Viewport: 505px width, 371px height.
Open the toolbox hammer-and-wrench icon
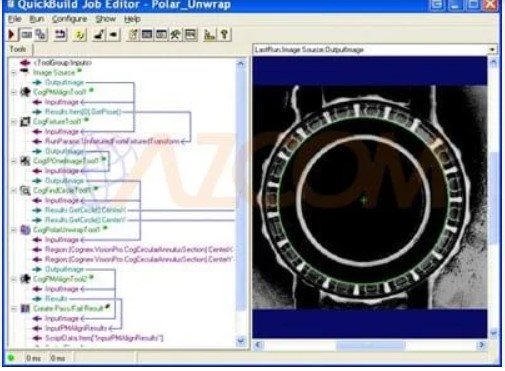(176, 34)
